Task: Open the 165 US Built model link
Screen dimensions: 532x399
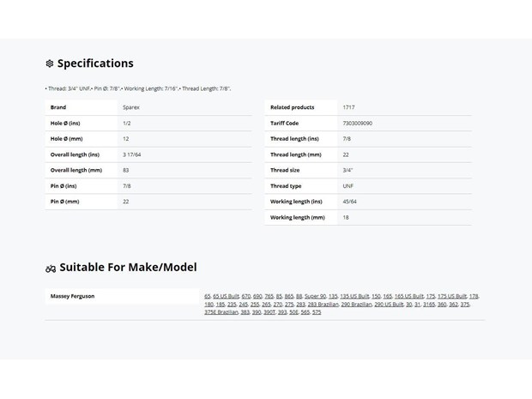Action: 408,296
